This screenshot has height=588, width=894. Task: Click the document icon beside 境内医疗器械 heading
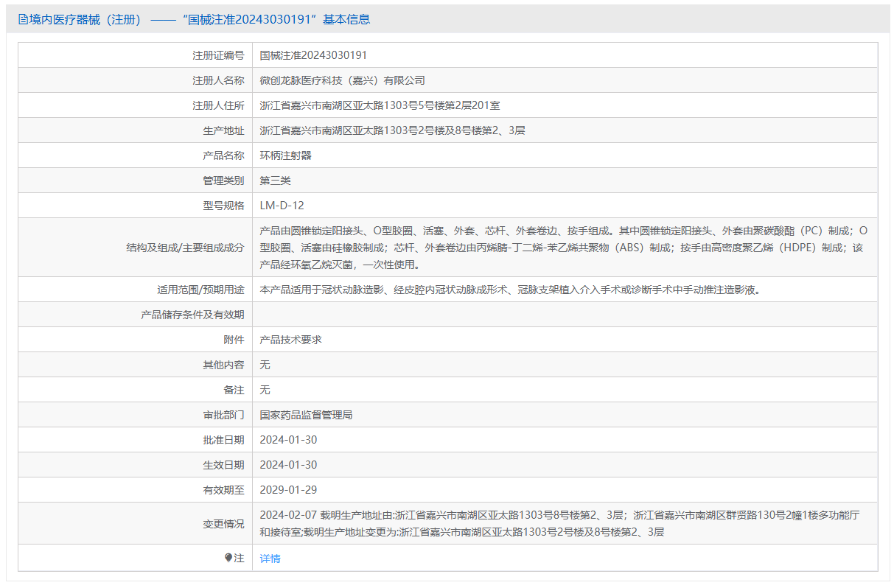pos(23,20)
